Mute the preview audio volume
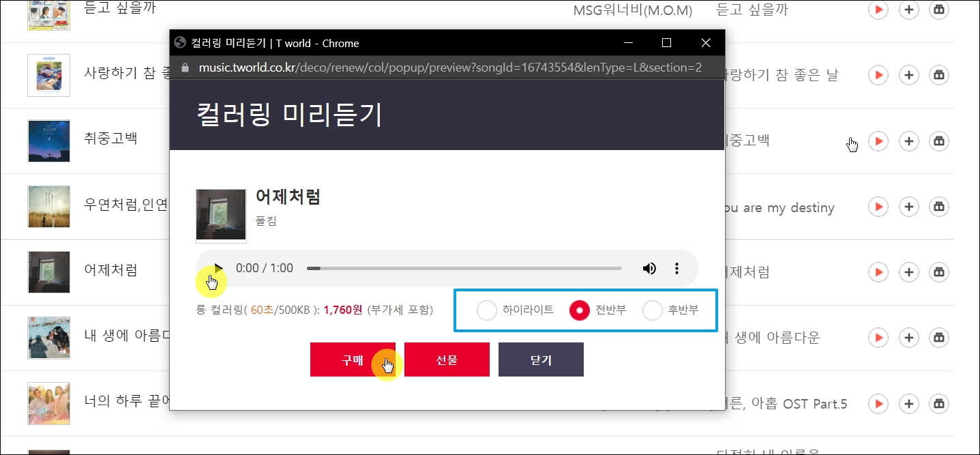Image resolution: width=980 pixels, height=455 pixels. (x=649, y=268)
